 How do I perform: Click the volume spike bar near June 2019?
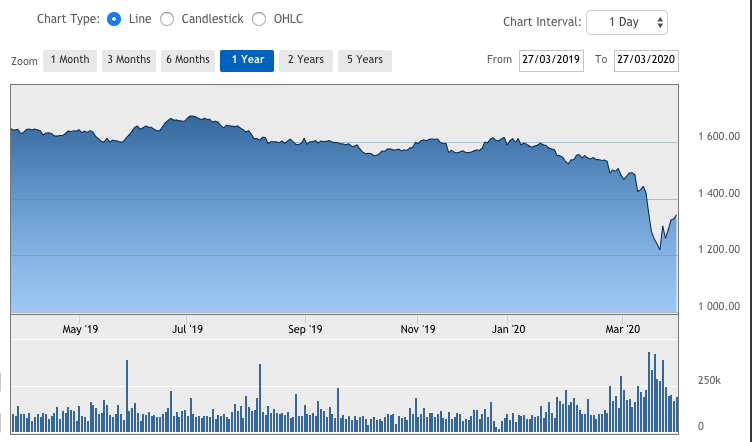[x=127, y=396]
